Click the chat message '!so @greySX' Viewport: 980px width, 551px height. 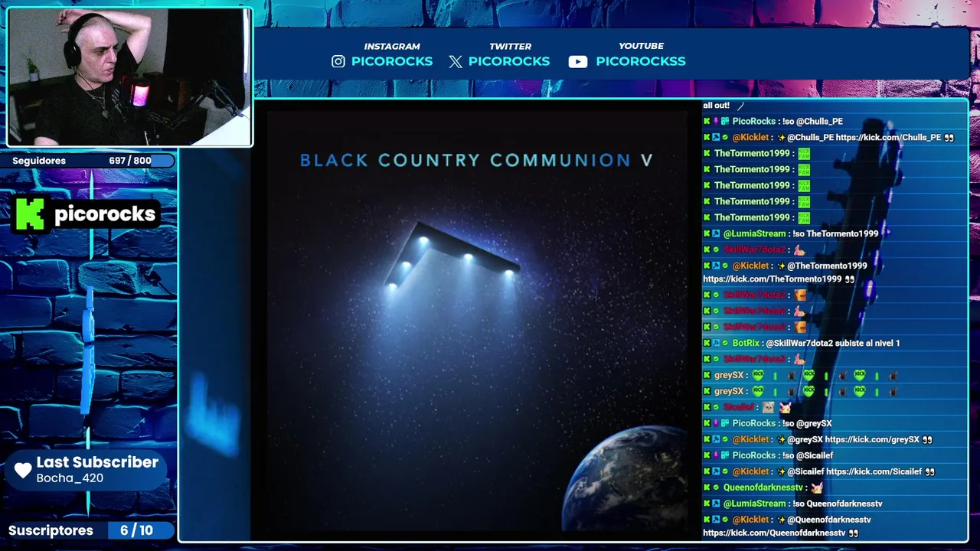tap(807, 423)
